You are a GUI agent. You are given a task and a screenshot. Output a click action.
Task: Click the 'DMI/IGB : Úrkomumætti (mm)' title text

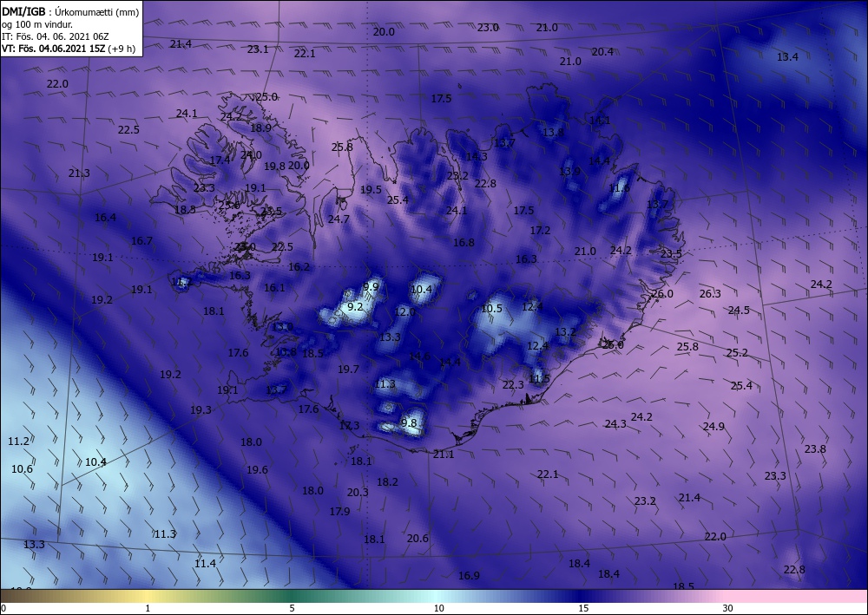70,11
